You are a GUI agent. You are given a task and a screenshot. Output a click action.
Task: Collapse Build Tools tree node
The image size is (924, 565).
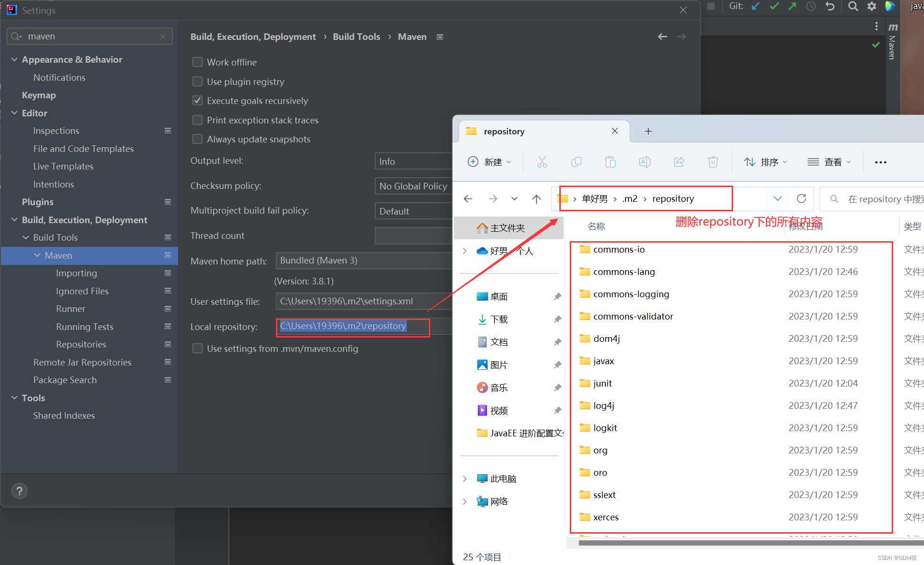click(x=26, y=237)
